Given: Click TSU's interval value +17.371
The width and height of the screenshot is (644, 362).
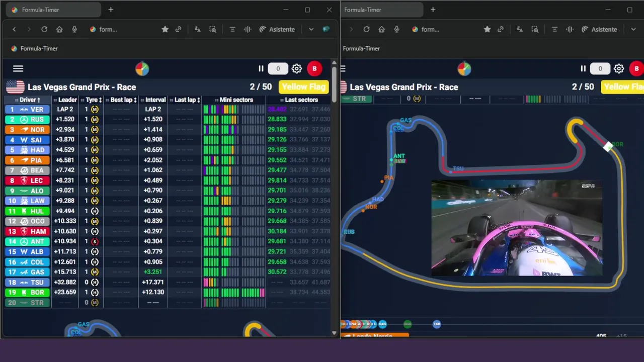Looking at the screenshot, I should coord(153,282).
